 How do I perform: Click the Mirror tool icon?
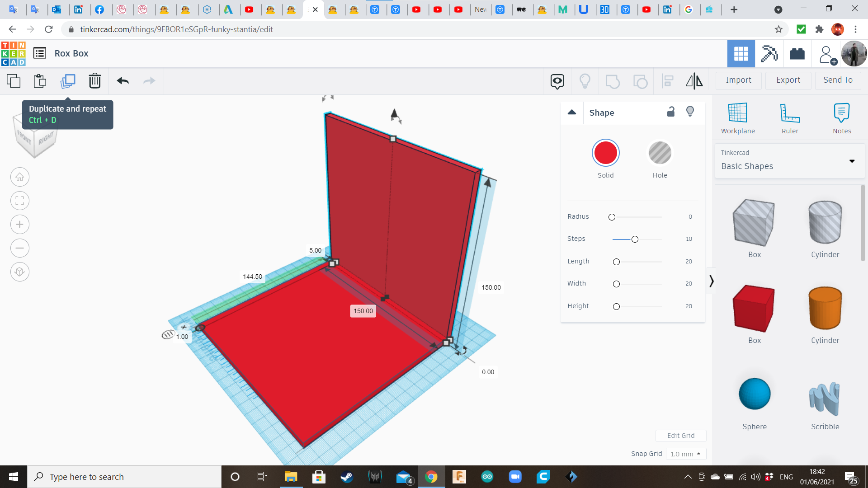tap(694, 81)
